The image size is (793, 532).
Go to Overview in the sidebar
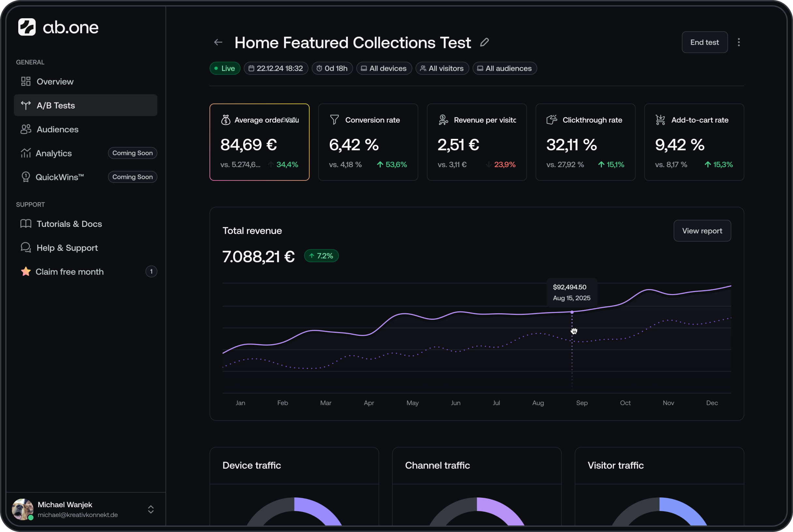click(x=55, y=82)
